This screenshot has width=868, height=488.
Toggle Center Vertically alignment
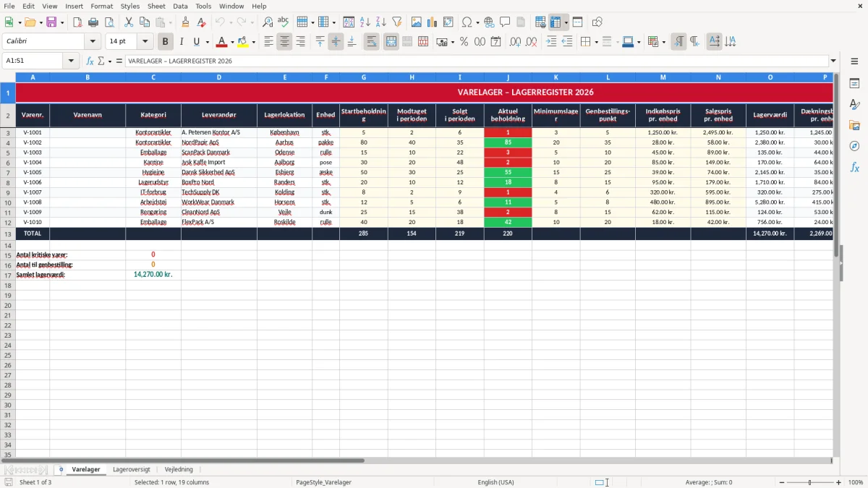coord(336,42)
